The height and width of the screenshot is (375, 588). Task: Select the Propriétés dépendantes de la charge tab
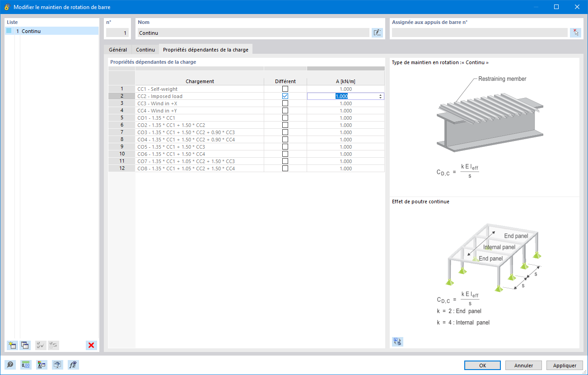tap(206, 50)
